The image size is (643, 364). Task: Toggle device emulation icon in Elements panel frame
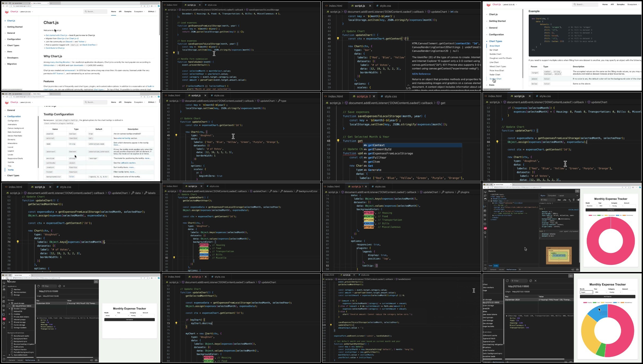pyautogui.click(x=485, y=196)
